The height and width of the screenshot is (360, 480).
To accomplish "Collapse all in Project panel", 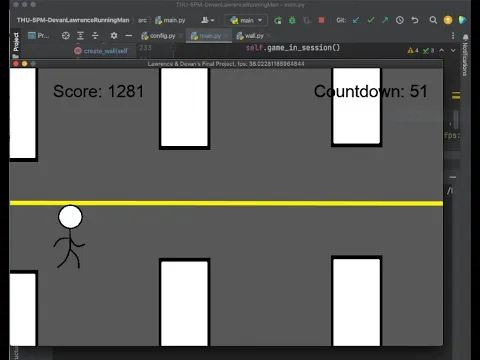I will [x=95, y=36].
